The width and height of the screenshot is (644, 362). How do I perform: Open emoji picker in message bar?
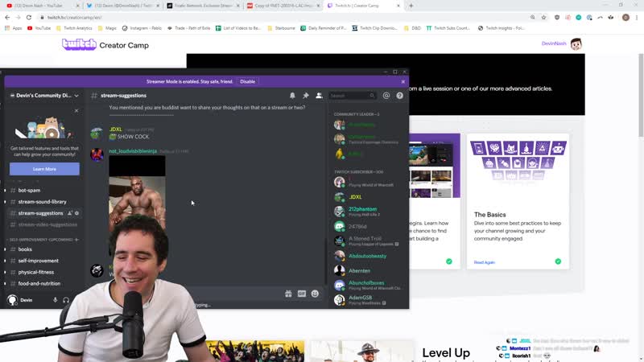(x=315, y=294)
